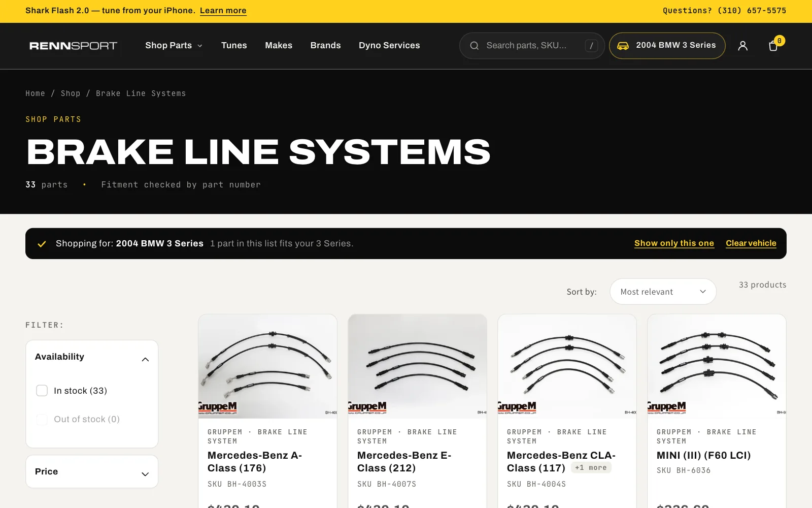Click the 33 products count text
This screenshot has width=812, height=508.
762,285
